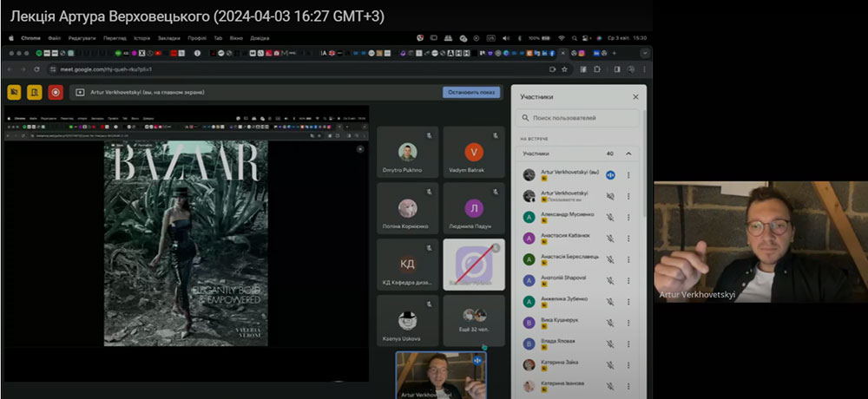Open more options for Анастасия Кабанюк
Viewport: 868px width, 399px height.
tap(628, 238)
